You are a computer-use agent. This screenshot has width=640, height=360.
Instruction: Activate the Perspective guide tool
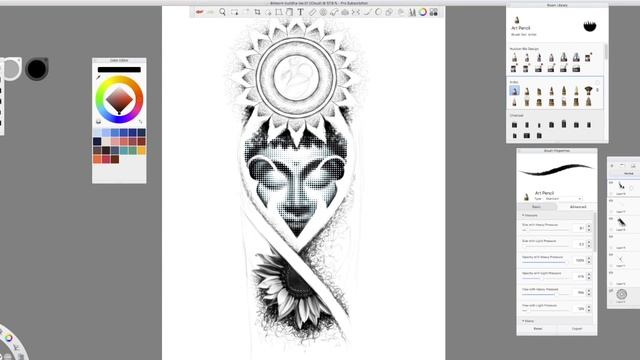(x=345, y=12)
